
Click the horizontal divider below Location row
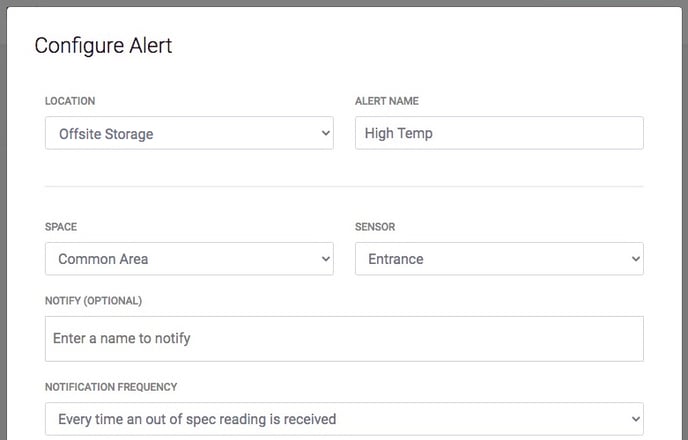pyautogui.click(x=344, y=186)
